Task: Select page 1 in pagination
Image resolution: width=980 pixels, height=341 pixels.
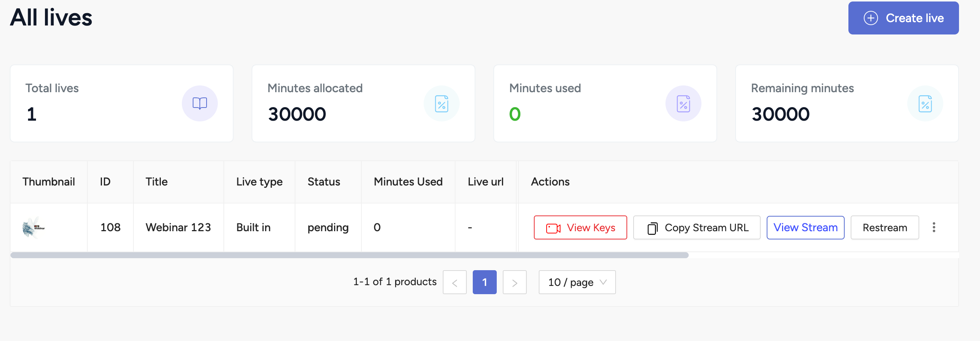Action: point(484,282)
